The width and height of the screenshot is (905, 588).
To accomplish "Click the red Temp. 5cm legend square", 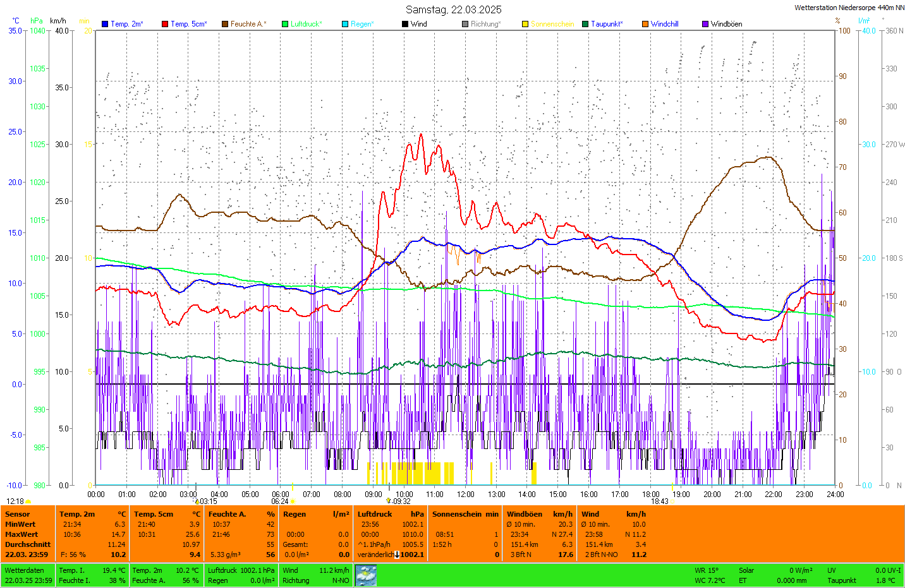I will click(165, 24).
